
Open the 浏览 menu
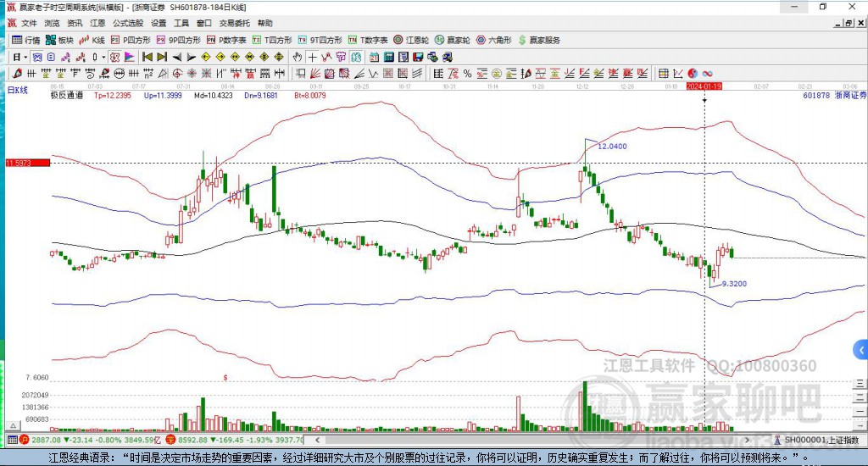[x=52, y=23]
